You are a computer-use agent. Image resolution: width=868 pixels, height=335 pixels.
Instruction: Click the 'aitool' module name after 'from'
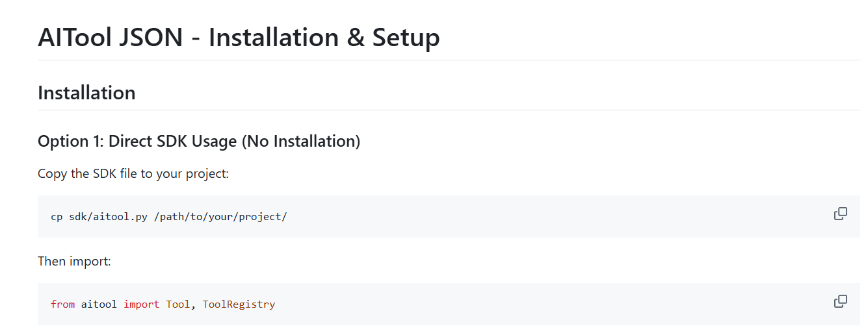tap(99, 304)
